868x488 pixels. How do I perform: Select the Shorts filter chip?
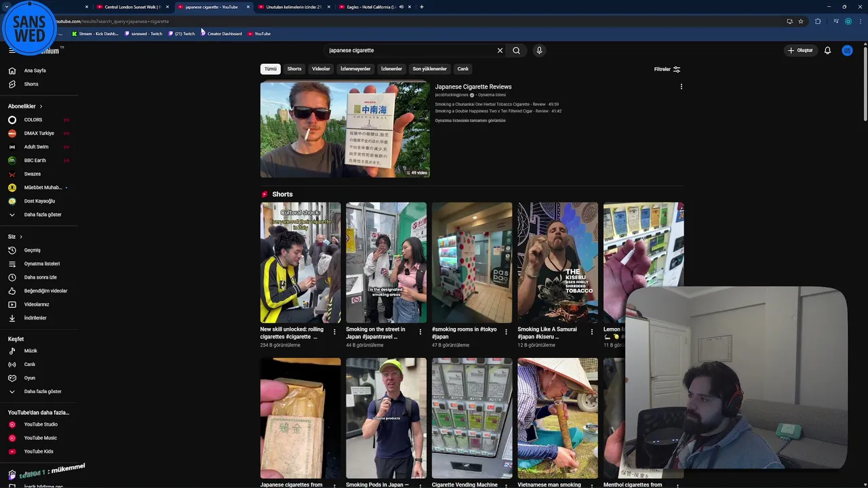coord(294,69)
